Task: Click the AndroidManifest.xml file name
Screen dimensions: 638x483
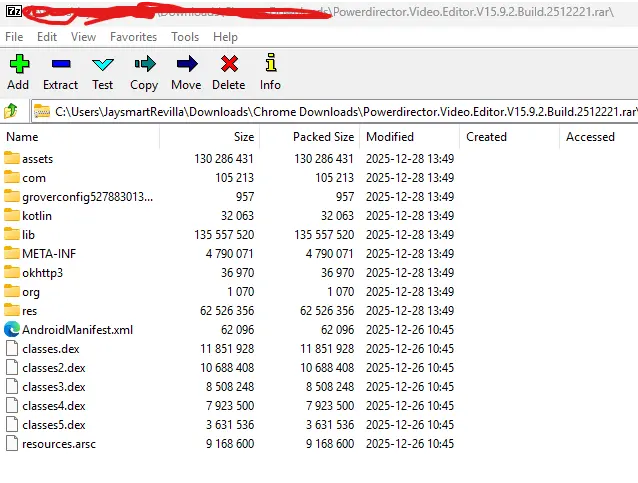Action: 77,330
